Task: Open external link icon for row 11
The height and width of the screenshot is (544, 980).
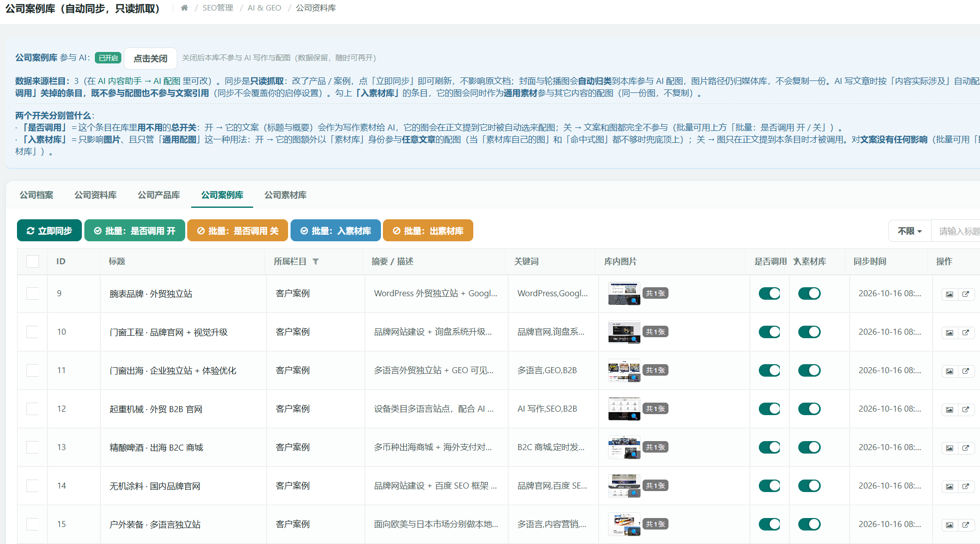Action: click(x=966, y=371)
